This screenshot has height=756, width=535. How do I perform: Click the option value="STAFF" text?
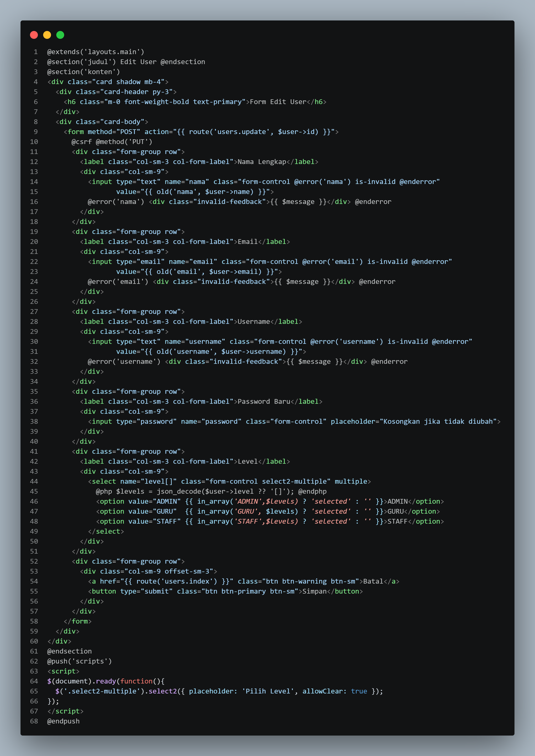click(x=154, y=521)
